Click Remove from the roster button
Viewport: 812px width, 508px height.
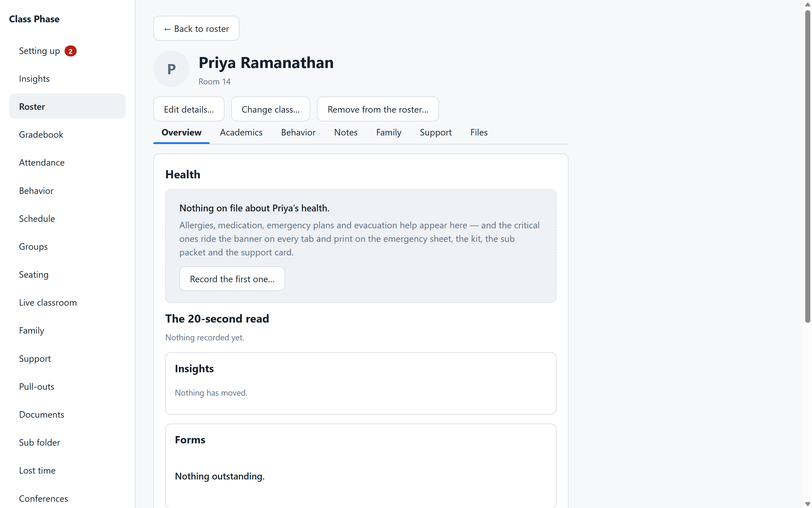click(378, 109)
